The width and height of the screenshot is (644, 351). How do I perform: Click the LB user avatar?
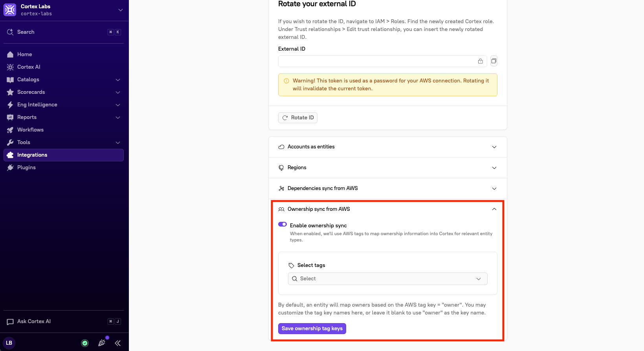(9, 343)
